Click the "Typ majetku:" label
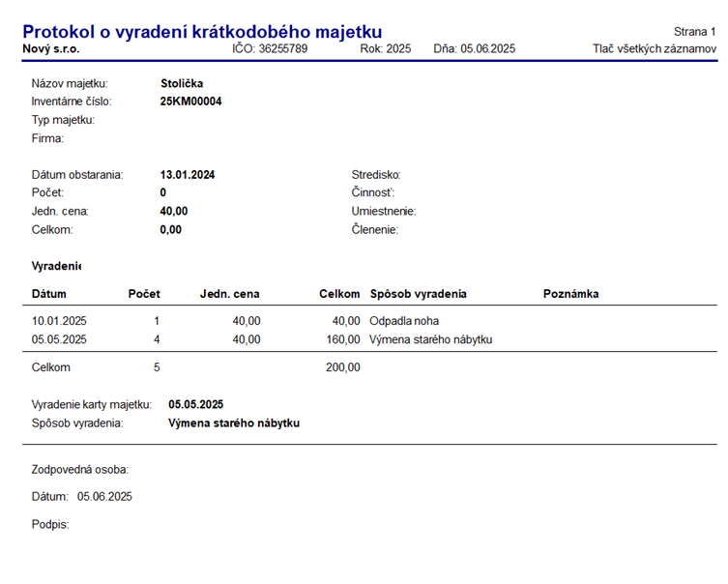Image resolution: width=728 pixels, height=584 pixels. pos(63,120)
